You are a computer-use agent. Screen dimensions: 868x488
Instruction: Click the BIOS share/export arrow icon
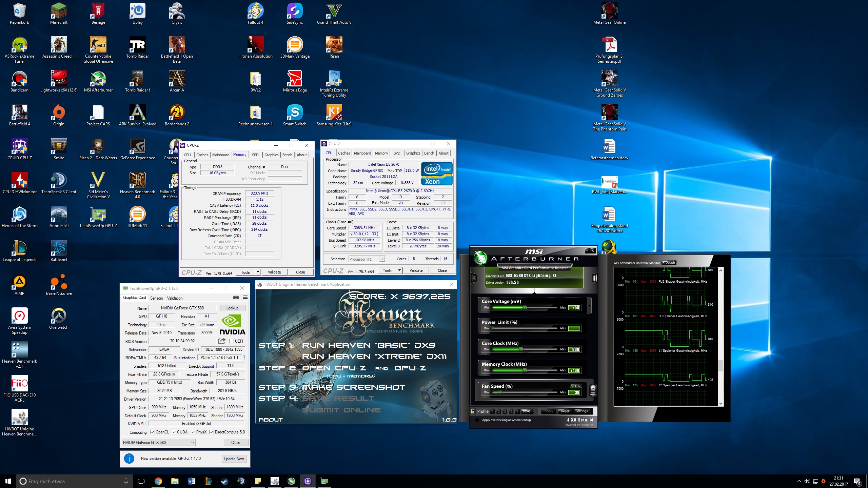tap(222, 341)
